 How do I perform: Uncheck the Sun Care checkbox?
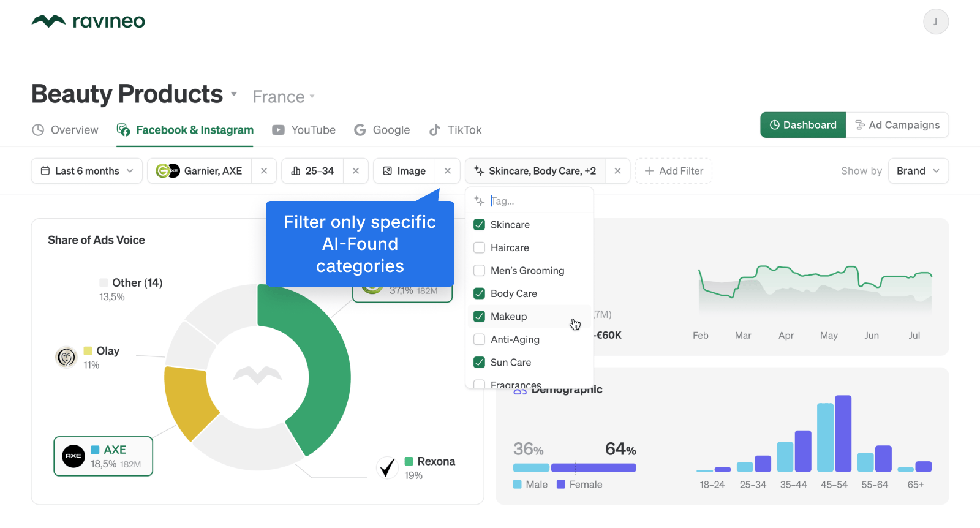click(480, 363)
